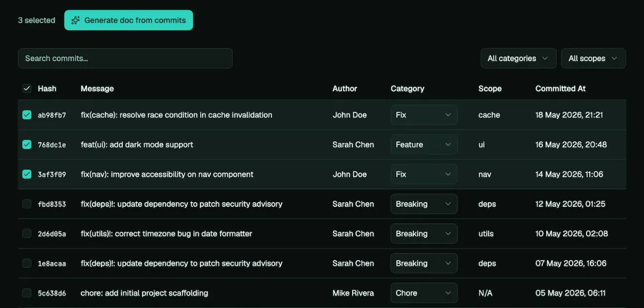Click hash text 1e8acaa
This screenshot has height=308, width=644.
point(52,263)
